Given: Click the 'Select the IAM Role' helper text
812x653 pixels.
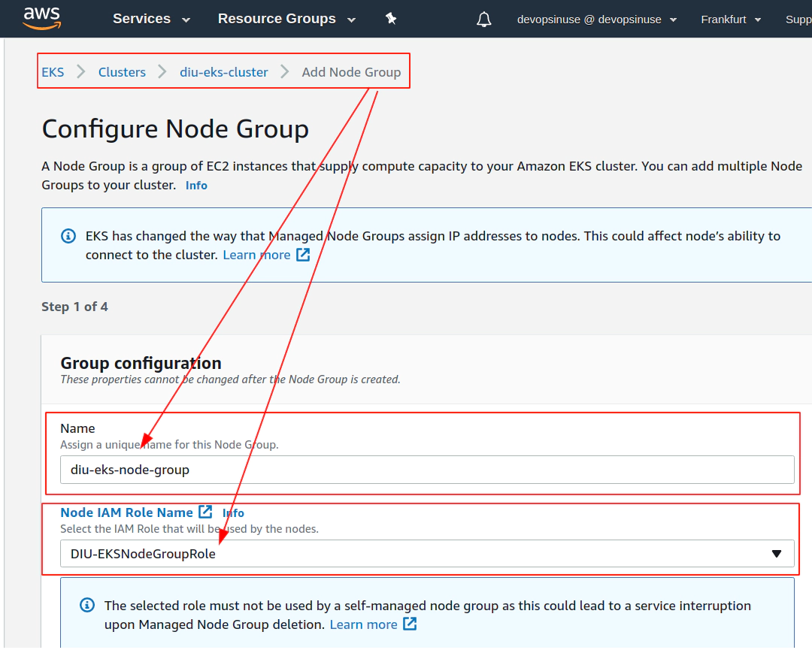Looking at the screenshot, I should (x=189, y=529).
